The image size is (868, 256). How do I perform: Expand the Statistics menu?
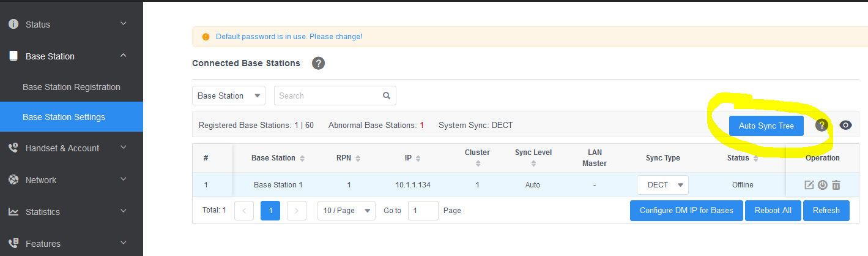tap(123, 211)
